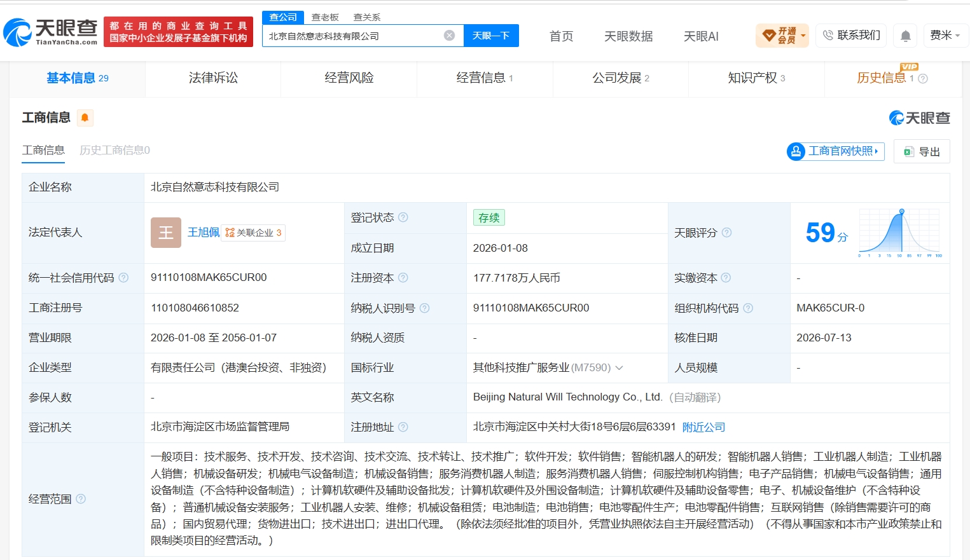Click the 59分 score value

click(x=826, y=233)
